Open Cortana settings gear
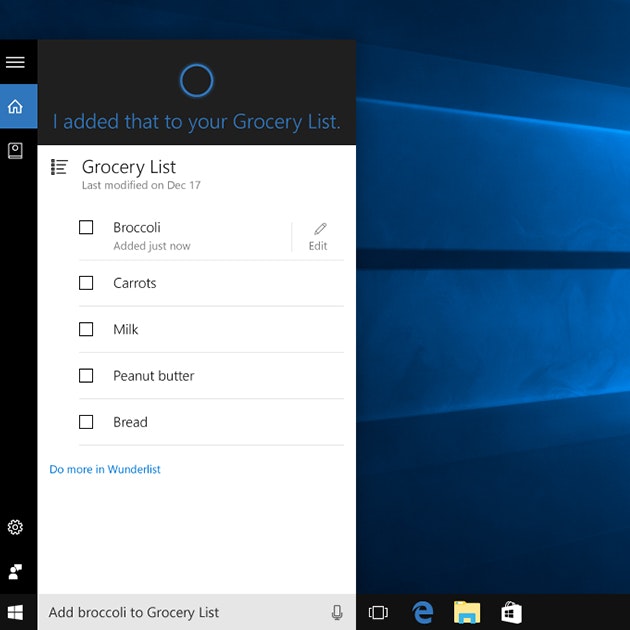Image resolution: width=630 pixels, height=630 pixels. [15, 527]
